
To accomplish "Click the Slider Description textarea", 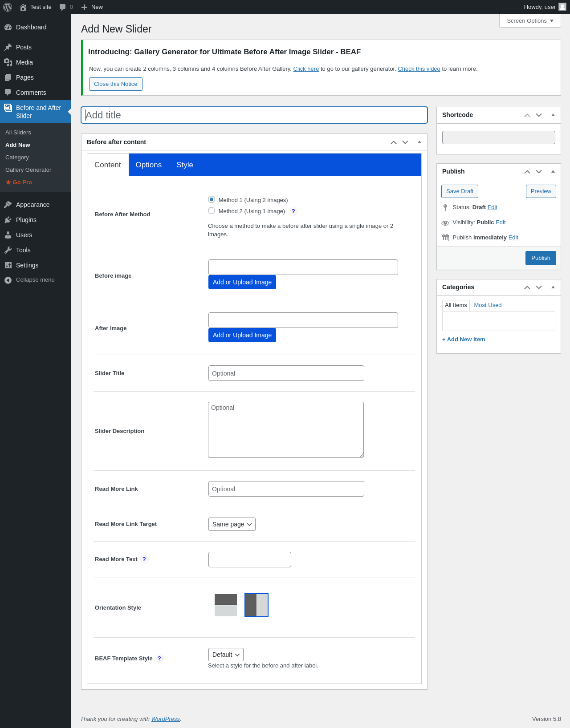I will coord(286,430).
